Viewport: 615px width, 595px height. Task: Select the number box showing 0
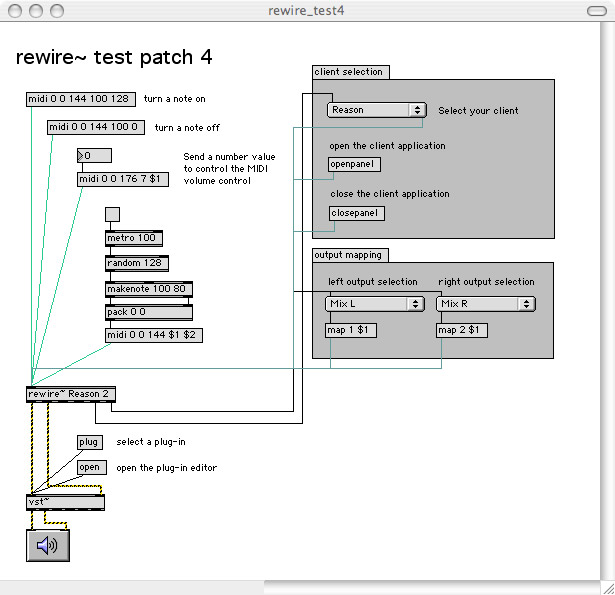pyautogui.click(x=94, y=155)
